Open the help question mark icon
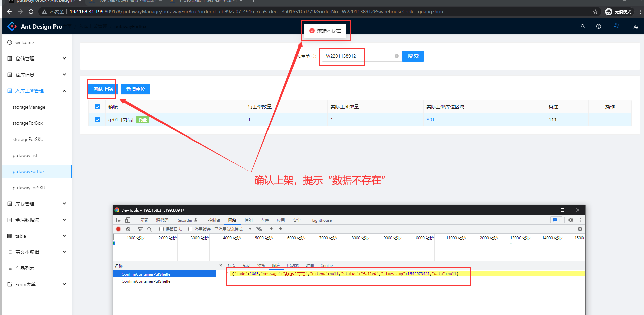 point(598,26)
